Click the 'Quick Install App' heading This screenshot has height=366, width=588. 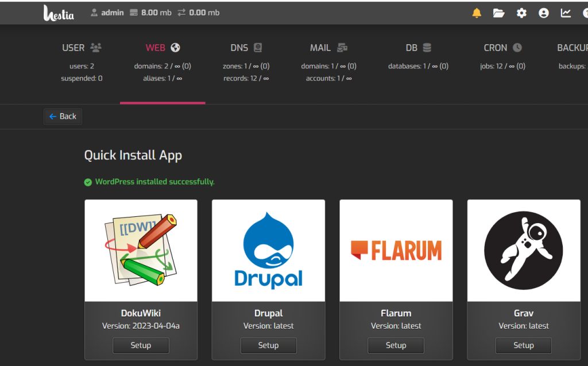133,155
